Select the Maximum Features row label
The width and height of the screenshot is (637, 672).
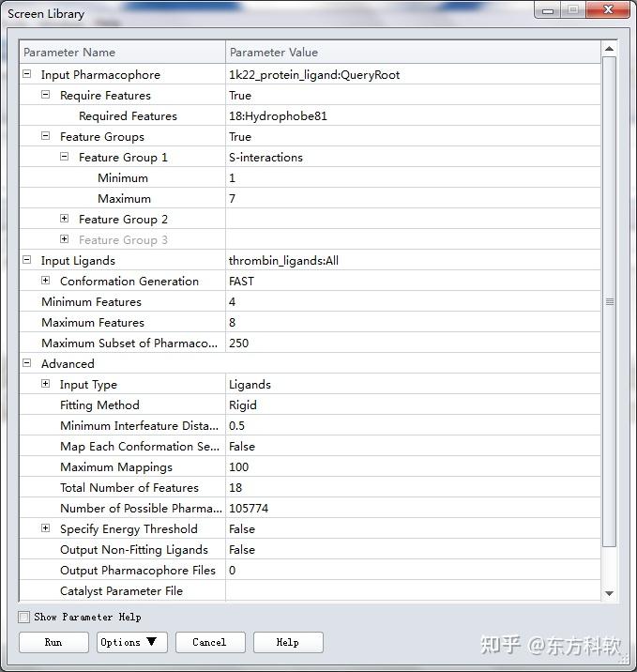point(93,322)
